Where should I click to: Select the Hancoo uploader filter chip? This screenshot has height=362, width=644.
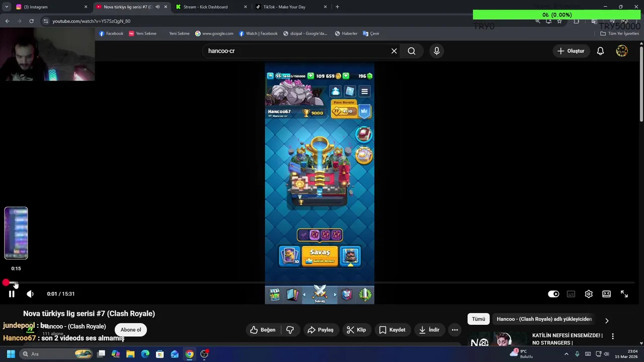pos(544,319)
